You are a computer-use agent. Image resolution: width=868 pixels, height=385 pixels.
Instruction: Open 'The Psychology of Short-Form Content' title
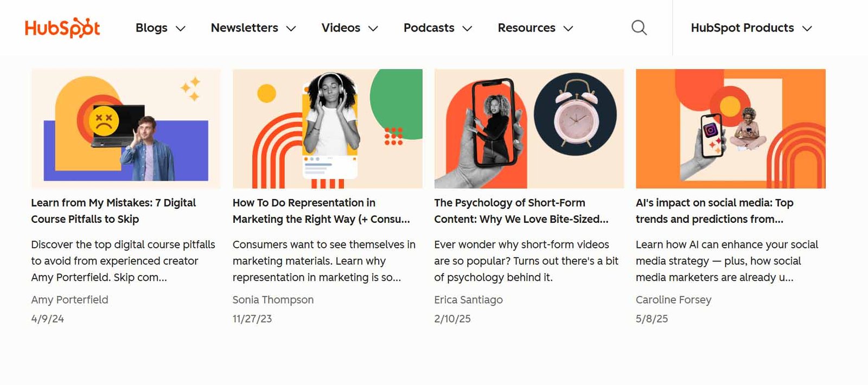pos(521,210)
